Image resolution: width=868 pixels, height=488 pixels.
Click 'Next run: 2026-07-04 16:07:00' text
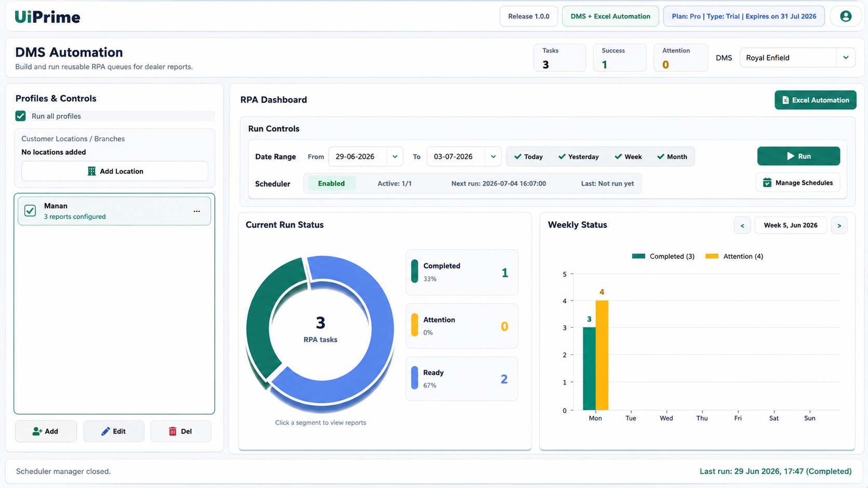click(498, 184)
